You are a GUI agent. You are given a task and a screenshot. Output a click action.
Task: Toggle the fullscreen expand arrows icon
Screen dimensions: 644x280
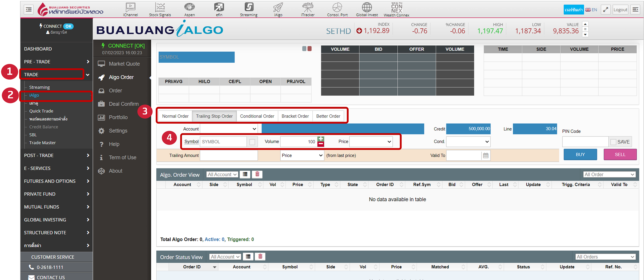(x=605, y=10)
